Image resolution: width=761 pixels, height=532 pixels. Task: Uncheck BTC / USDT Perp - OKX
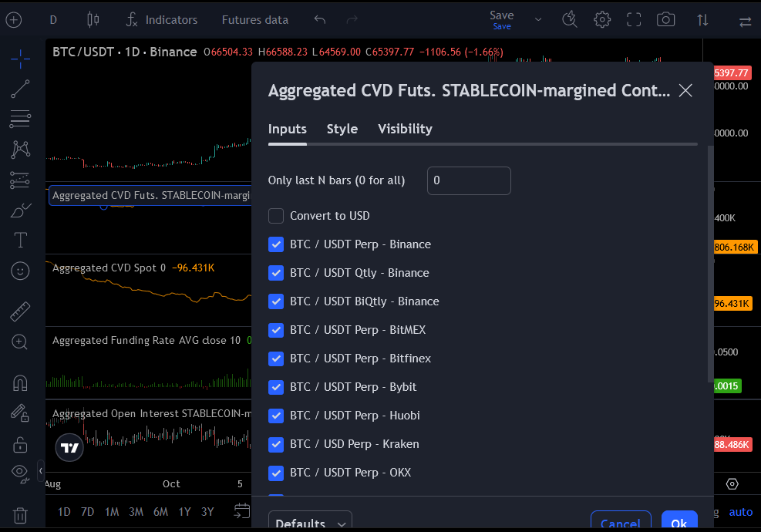click(276, 473)
